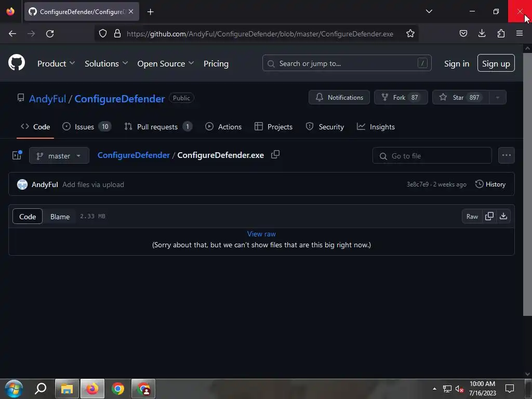The image size is (532, 399).
Task: Click the taskbar clock showing 10:00 AM
Action: click(x=482, y=389)
